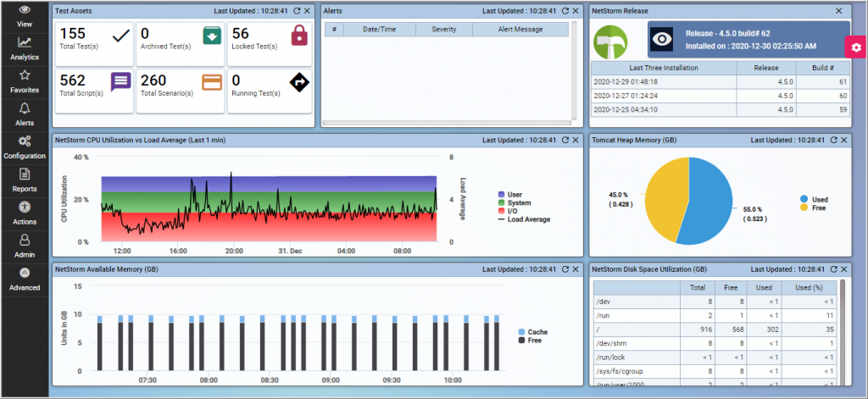Close the Test Assets widget

[307, 10]
